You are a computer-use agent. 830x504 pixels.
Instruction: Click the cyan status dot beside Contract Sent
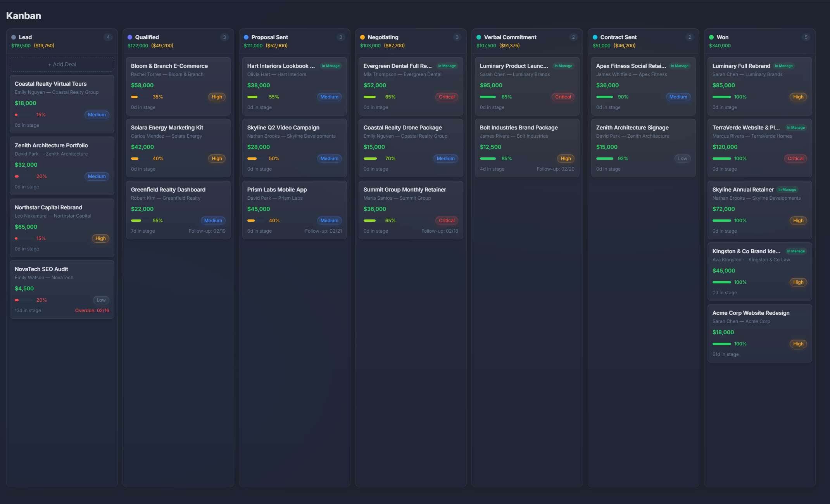coord(595,37)
